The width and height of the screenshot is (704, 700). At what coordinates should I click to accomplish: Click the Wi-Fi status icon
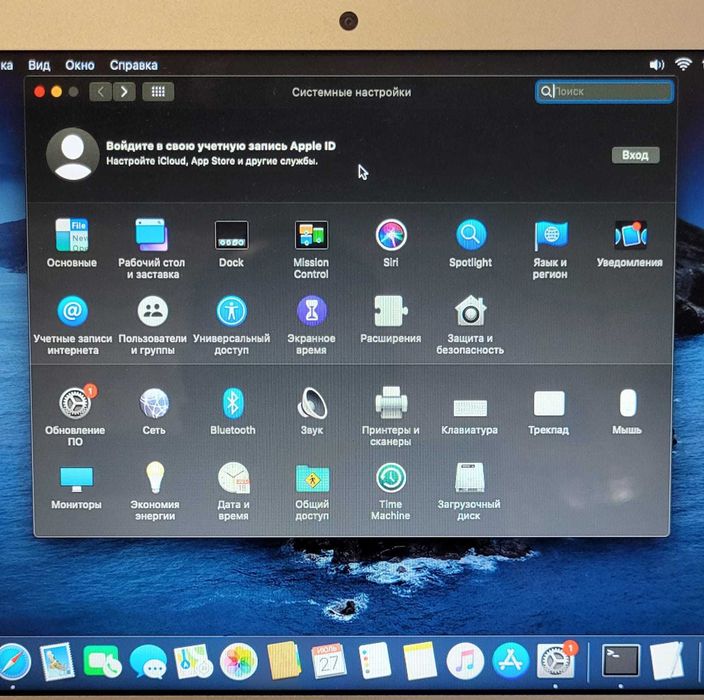[683, 65]
